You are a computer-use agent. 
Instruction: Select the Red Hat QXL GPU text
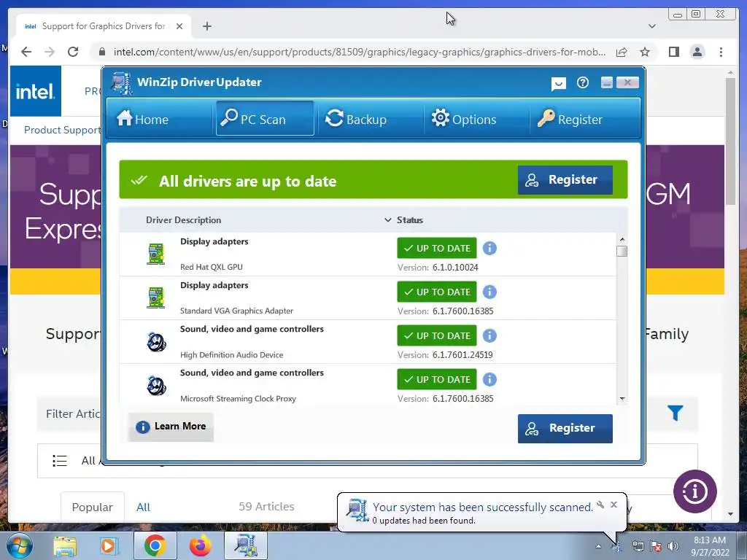pos(212,267)
